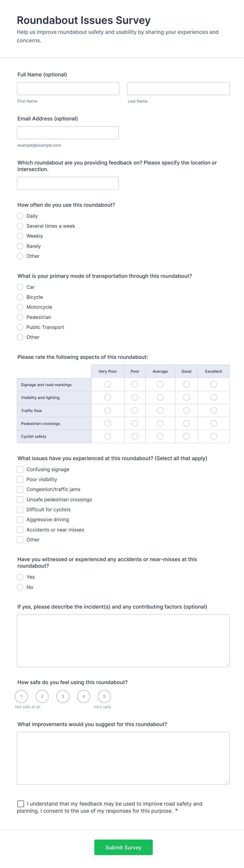Viewport: 244px width, 868px height.
Task: Click the improvements suggestion text area
Action: pos(123,758)
